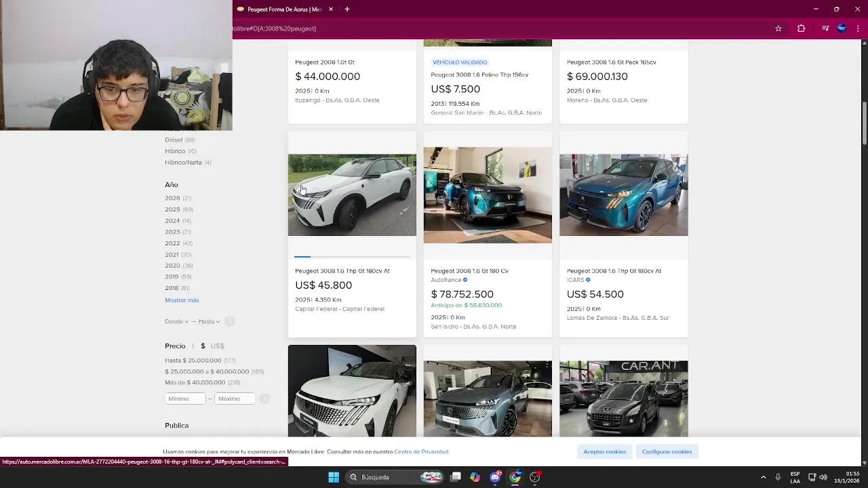Open Peugeot 3008 1.6 Feline Thp 156cv listing
Viewport: 868px width, 488px height.
tap(479, 75)
